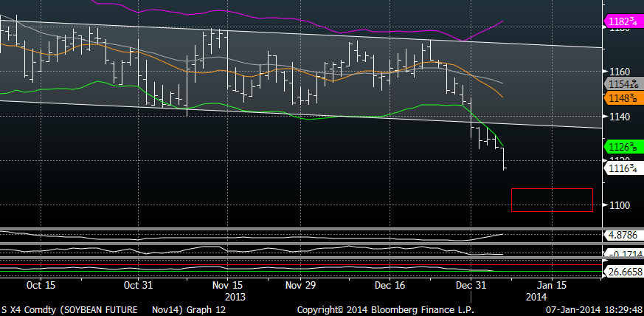The width and height of the screenshot is (644, 316).
Task: Click the Jan 15 date axis label
Action: (551, 285)
